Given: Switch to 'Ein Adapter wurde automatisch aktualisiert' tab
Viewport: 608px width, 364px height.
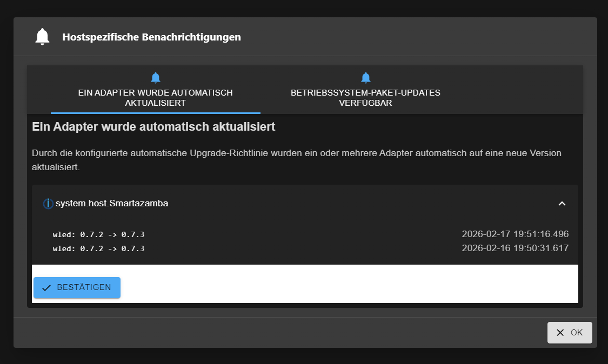Looking at the screenshot, I should [x=156, y=97].
